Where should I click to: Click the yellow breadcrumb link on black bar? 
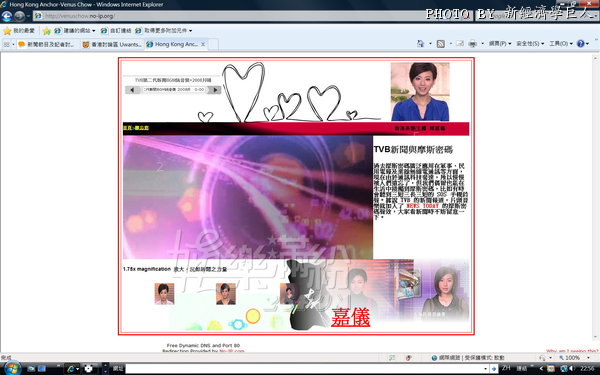[x=136, y=128]
